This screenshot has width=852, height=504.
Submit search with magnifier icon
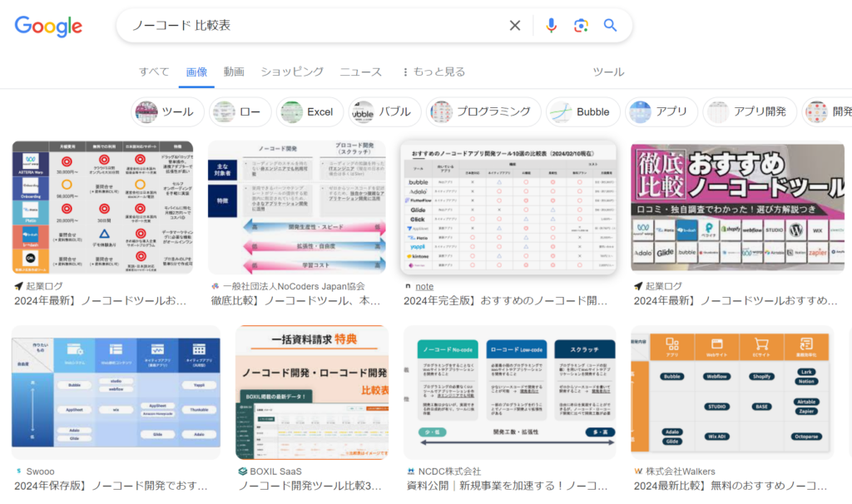(610, 26)
